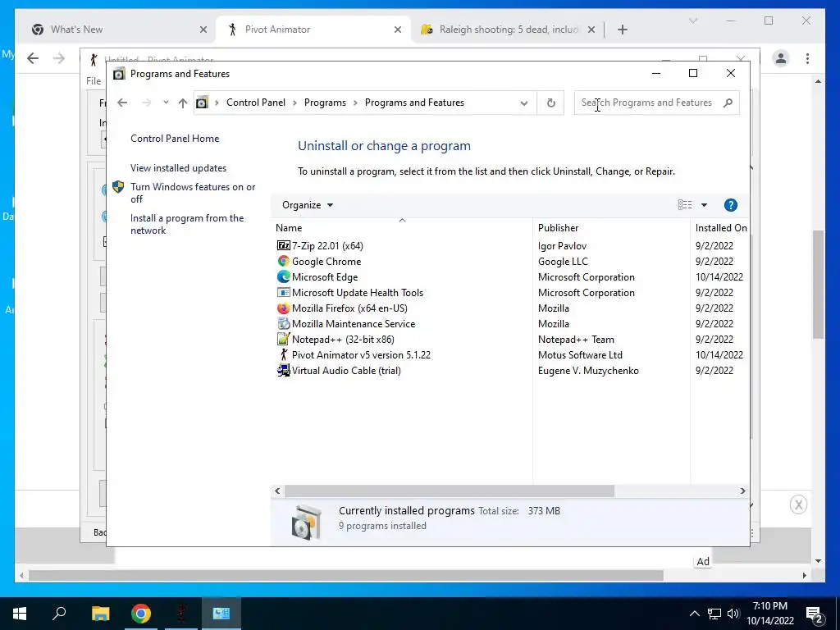Click Install a program from the network
The image size is (840, 630).
tap(187, 224)
